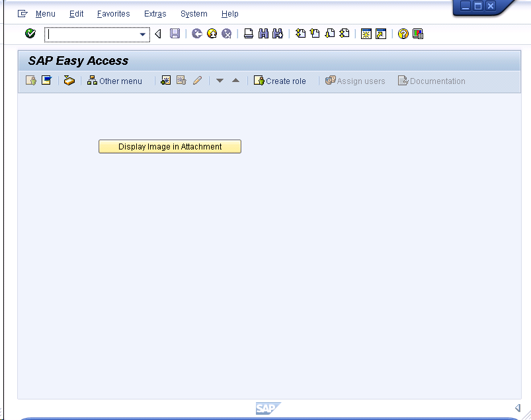
Task: Click the Generate Shortcut icon
Action: click(381, 34)
